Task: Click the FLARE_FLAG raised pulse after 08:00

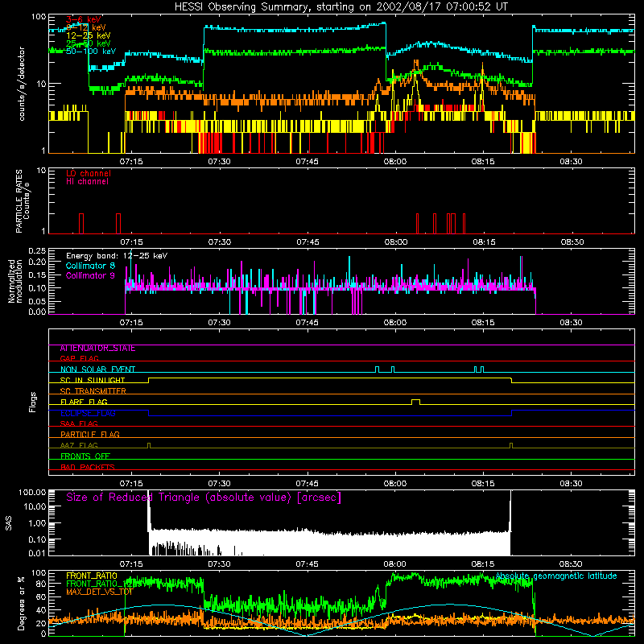Action: pos(415,401)
